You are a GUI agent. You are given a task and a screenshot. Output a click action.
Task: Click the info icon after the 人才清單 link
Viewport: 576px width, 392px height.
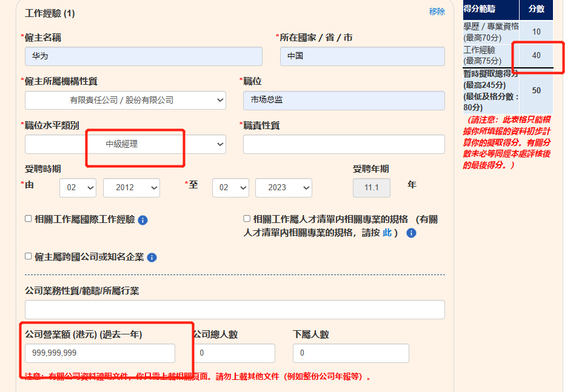pyautogui.click(x=411, y=233)
